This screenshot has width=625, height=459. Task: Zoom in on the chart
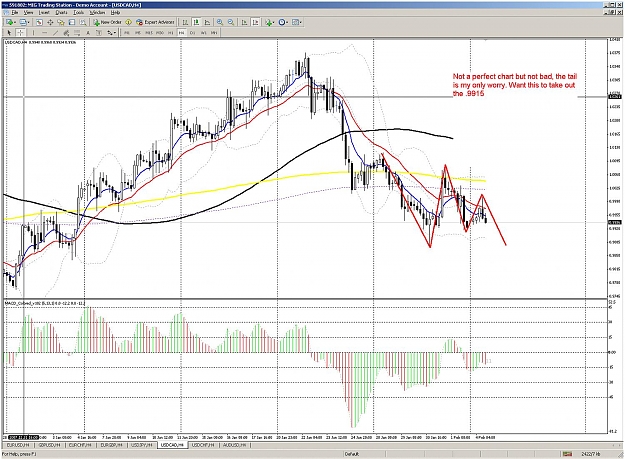pyautogui.click(x=220, y=22)
